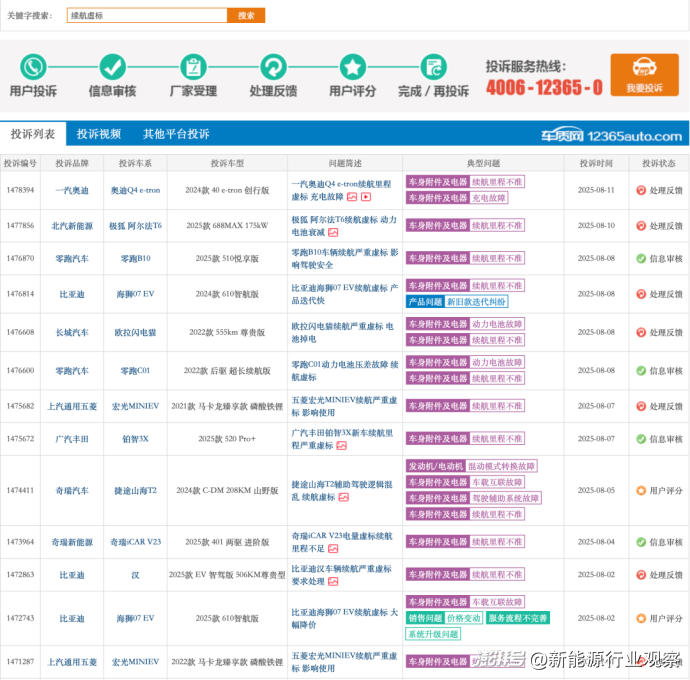Open the 投诉视频 tab
Viewport: 690px width, 680px height.
tap(99, 134)
